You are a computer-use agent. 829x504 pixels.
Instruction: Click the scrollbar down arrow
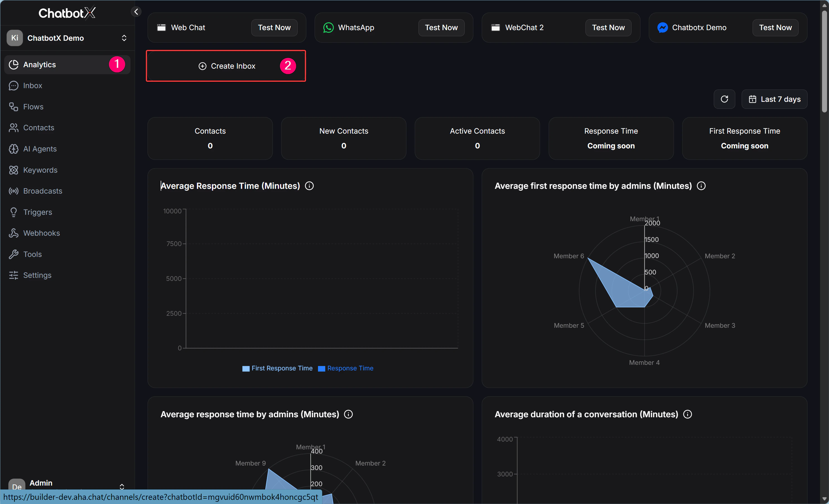[824, 499]
